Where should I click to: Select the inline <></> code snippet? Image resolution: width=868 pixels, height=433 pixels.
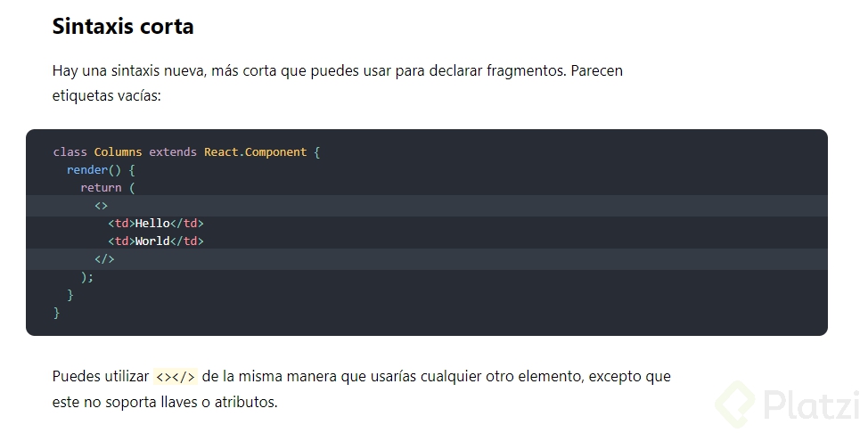pos(176,377)
